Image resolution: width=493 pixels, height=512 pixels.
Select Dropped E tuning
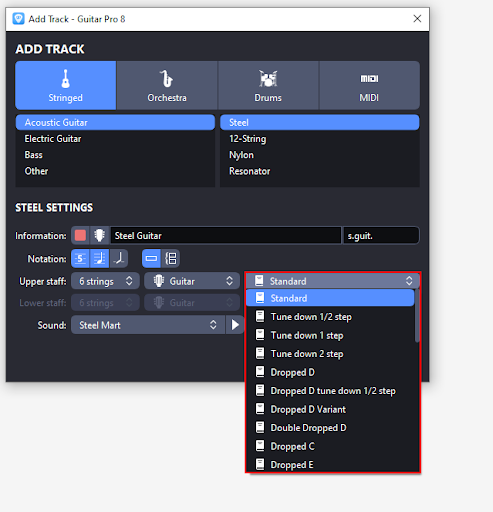pos(330,465)
